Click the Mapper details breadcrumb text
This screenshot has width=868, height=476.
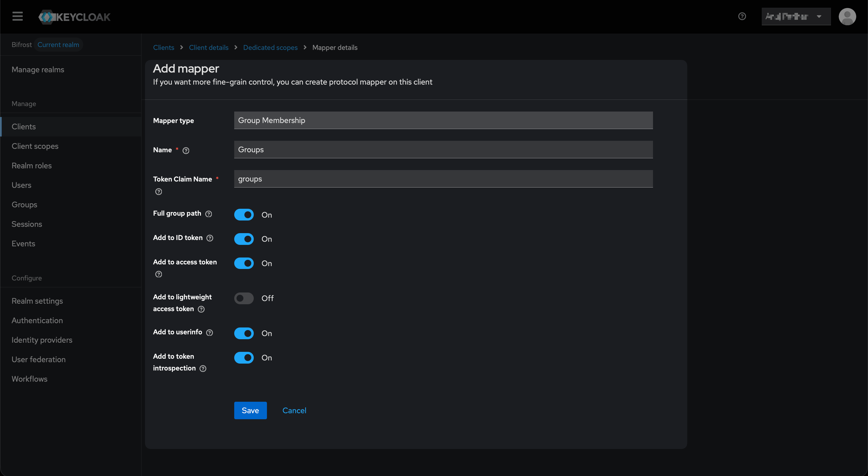click(x=335, y=48)
